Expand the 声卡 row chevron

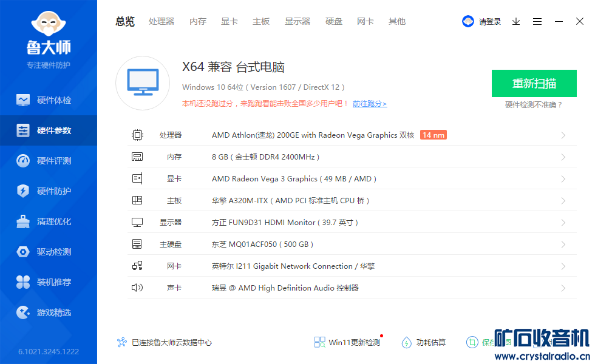point(563,288)
